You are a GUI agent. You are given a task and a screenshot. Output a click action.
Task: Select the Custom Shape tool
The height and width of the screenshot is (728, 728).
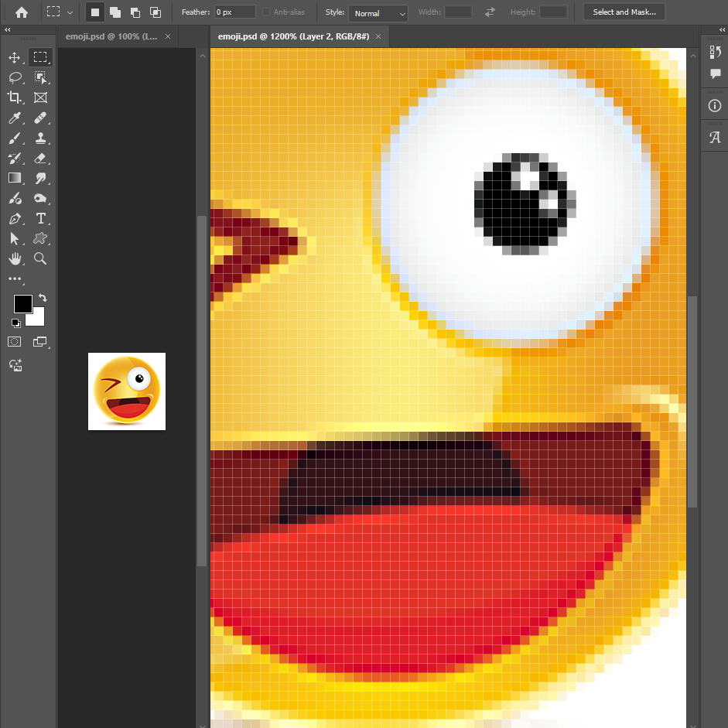(40, 238)
